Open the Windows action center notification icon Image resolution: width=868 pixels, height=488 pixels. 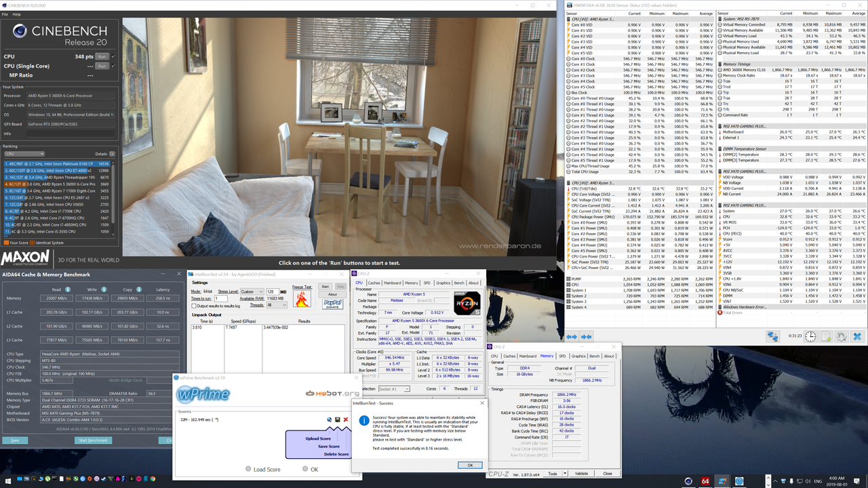point(856,481)
